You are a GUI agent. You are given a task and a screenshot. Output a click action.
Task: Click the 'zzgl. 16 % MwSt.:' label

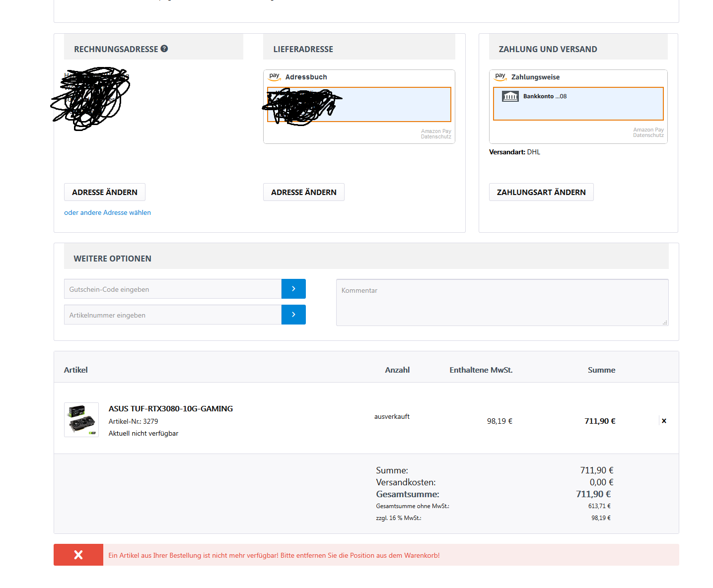coord(399,518)
